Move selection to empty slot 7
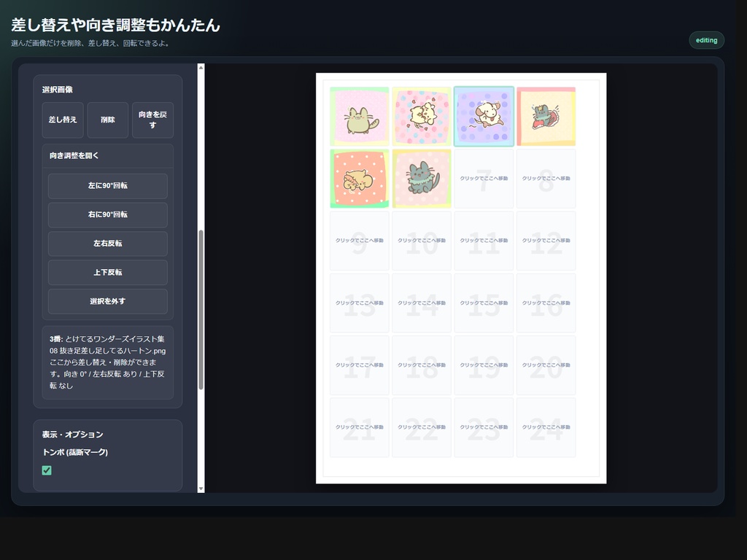 point(484,178)
